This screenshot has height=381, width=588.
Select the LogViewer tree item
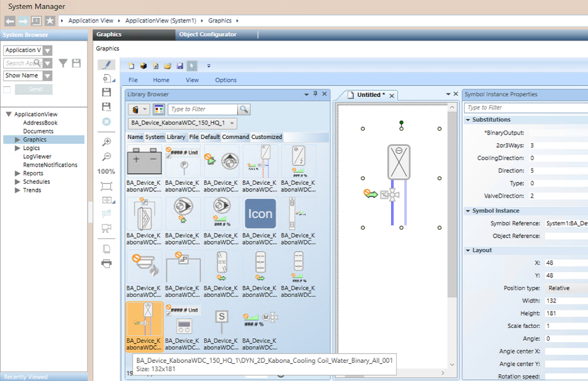pyautogui.click(x=37, y=156)
